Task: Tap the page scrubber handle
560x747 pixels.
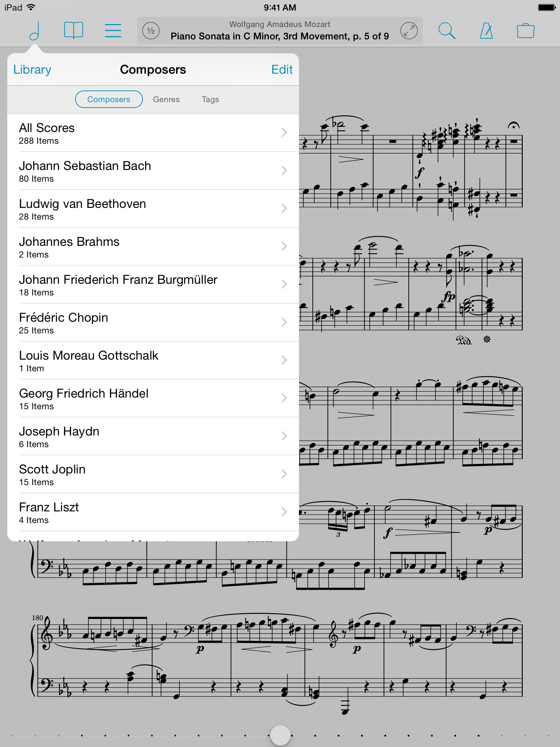Action: 280,735
